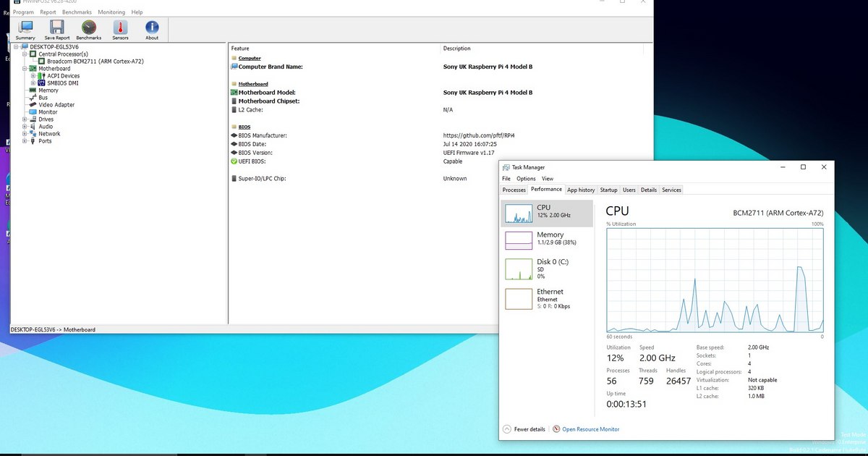Click the Motherboard Chipset row icon

pyautogui.click(x=234, y=101)
